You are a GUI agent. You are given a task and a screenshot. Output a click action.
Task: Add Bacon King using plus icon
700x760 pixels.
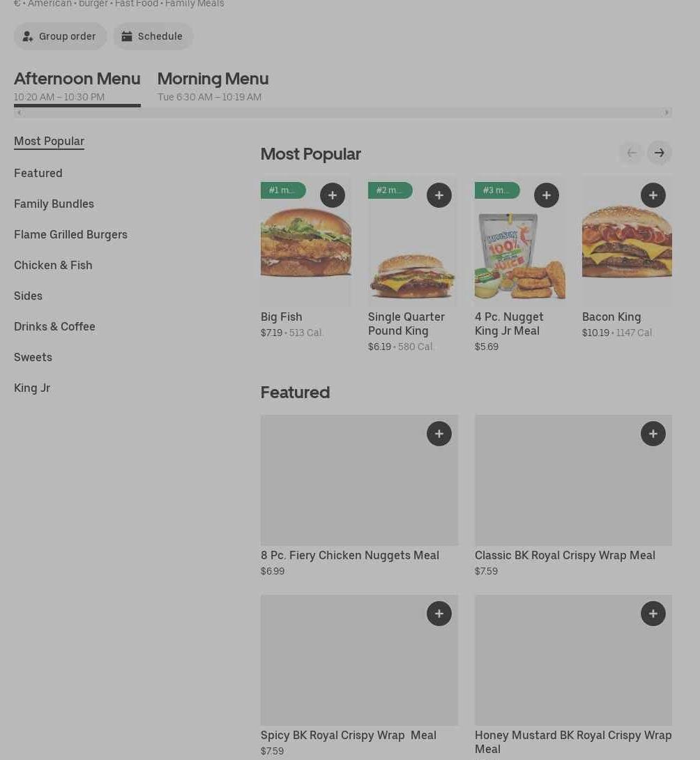[x=653, y=195]
